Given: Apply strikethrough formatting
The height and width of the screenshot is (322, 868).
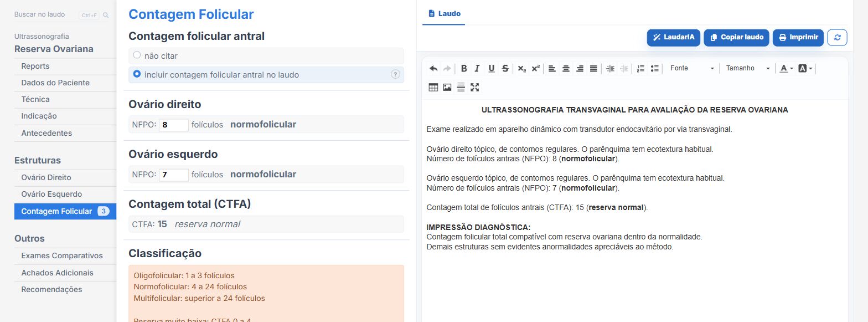Looking at the screenshot, I should pos(505,68).
